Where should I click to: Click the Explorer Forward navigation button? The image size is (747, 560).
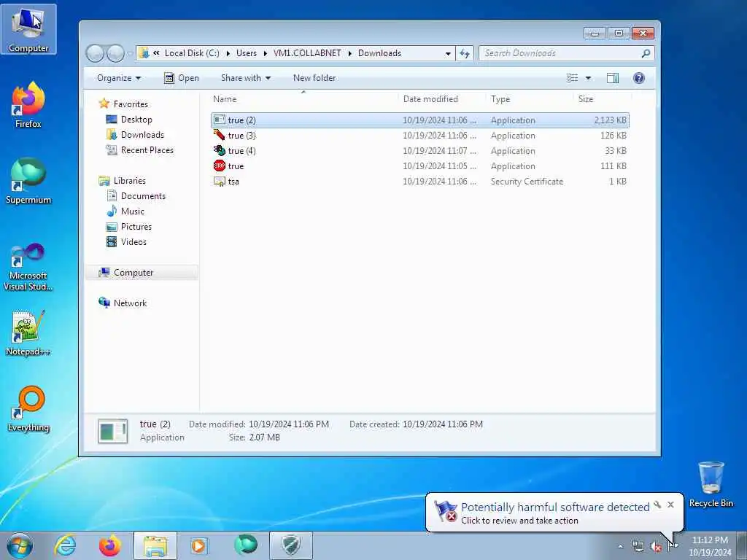pyautogui.click(x=115, y=53)
